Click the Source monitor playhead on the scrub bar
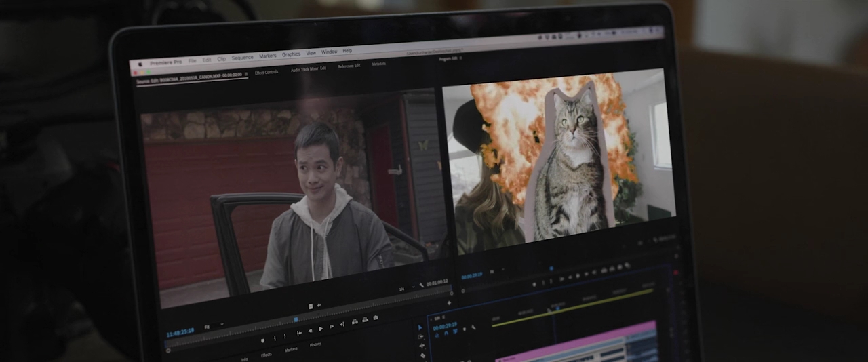The width and height of the screenshot is (868, 362). [296, 319]
